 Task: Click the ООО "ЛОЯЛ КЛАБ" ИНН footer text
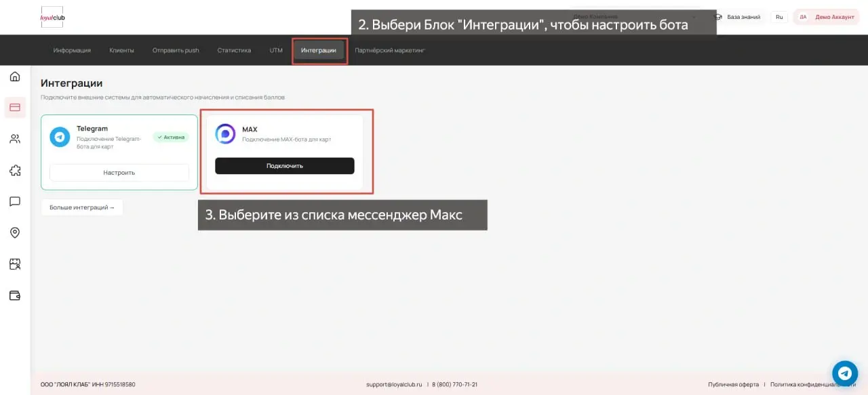click(x=87, y=384)
